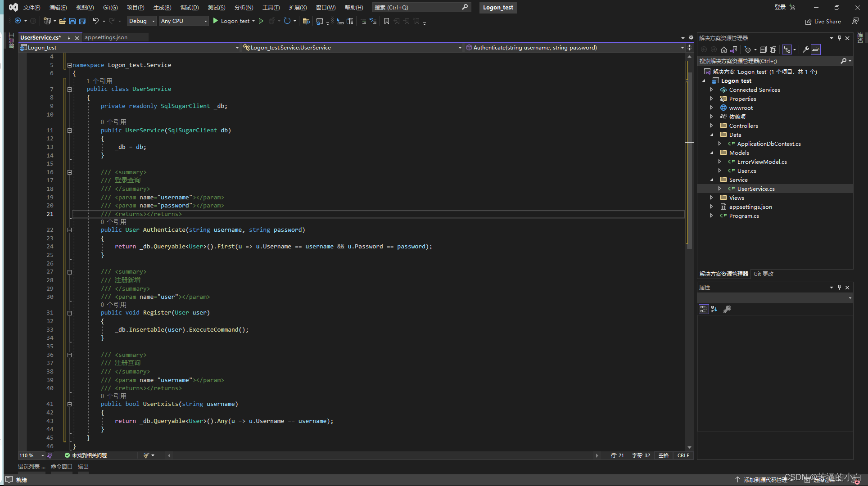Open the 调试(D) menu
The image size is (868, 486).
coord(189,7)
